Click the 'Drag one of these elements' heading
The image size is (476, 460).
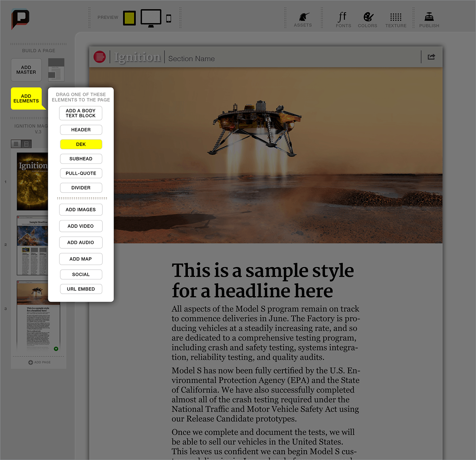click(81, 97)
